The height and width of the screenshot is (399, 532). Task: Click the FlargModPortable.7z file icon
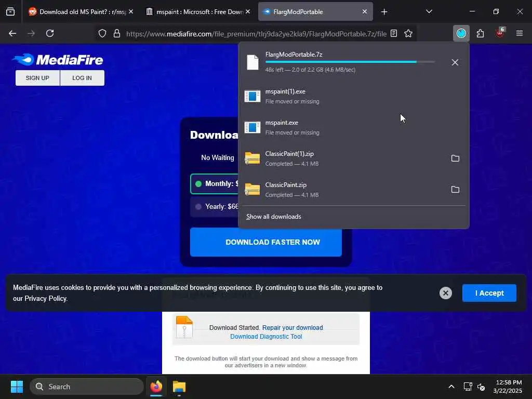click(252, 62)
